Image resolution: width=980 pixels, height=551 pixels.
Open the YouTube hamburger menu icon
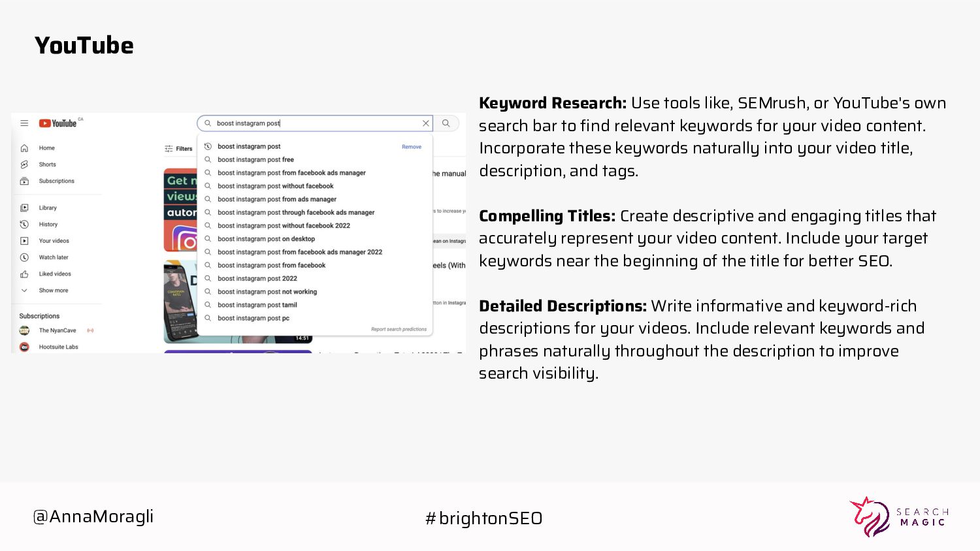[x=24, y=123]
